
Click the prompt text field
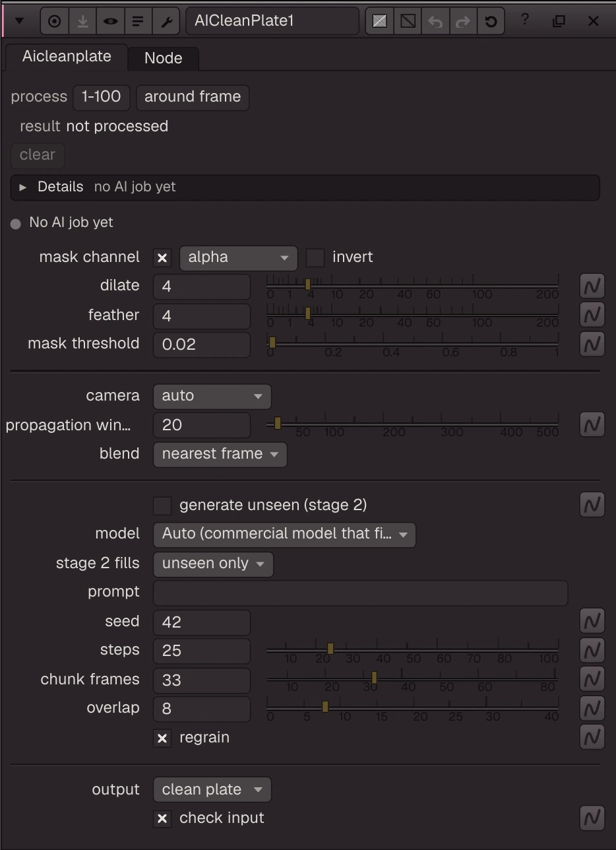[x=360, y=593]
